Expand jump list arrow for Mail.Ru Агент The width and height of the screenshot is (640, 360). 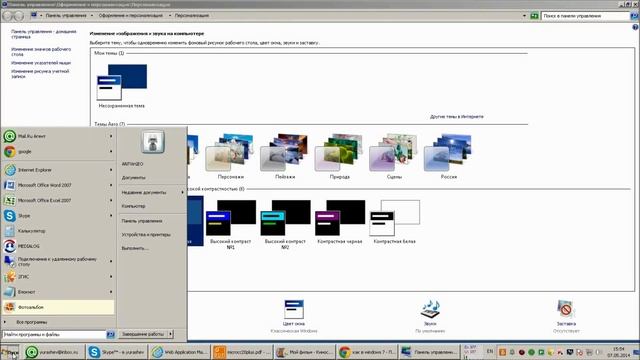111,136
